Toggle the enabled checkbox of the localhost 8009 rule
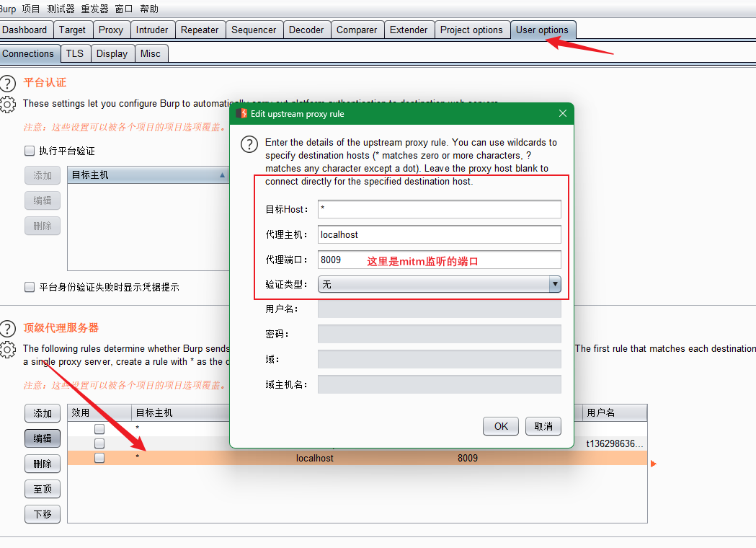The image size is (756, 548). [x=99, y=457]
